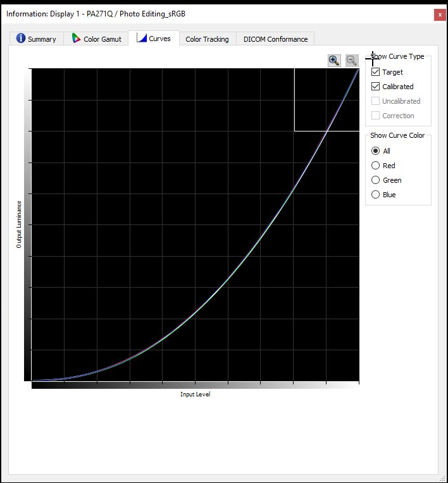This screenshot has height=483, width=448.
Task: Close the Information dialog window
Action: (440, 15)
